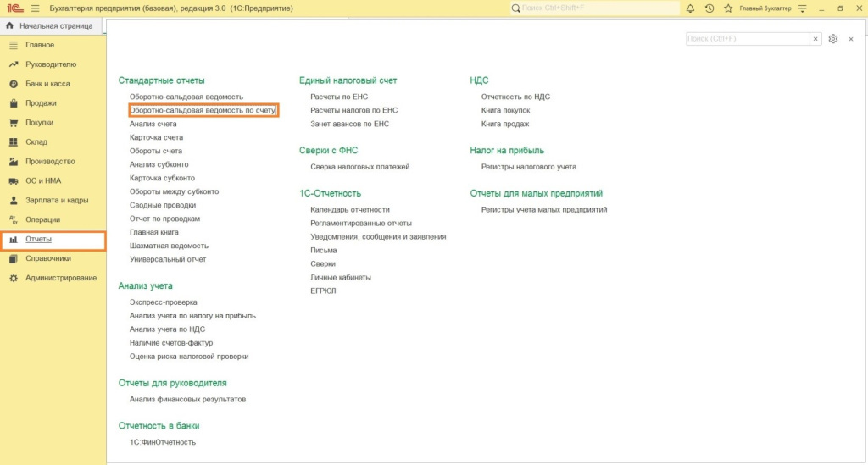Viewport: 868px width, 465px height.
Task: Open Карточка счета report
Action: (x=156, y=137)
